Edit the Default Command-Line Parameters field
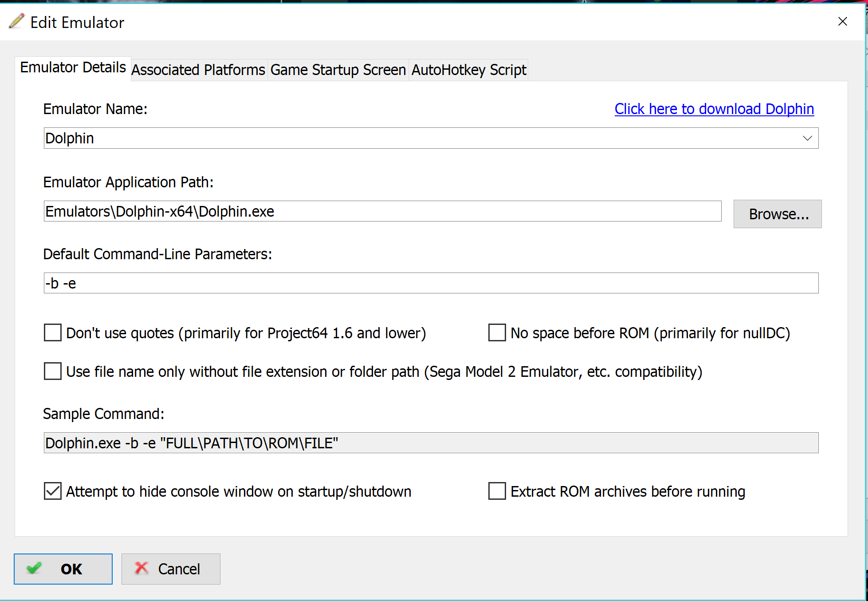Image resolution: width=868 pixels, height=601 pixels. pyautogui.click(x=431, y=283)
